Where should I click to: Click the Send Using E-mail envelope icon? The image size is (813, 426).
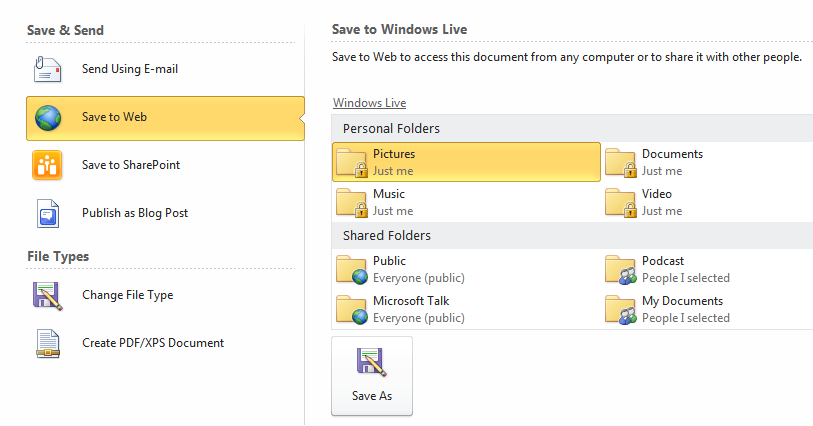click(48, 69)
